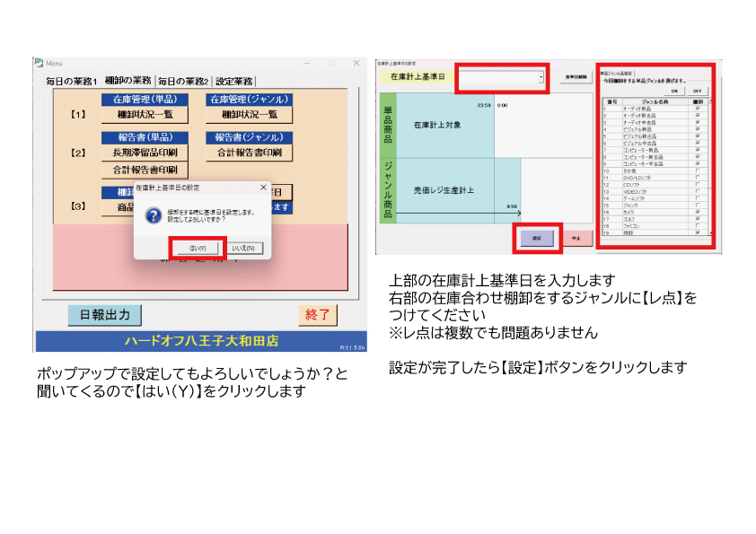The height and width of the screenshot is (534, 756).
Task: Switch to the 毎日の業務1 tab
Action: click(x=71, y=81)
